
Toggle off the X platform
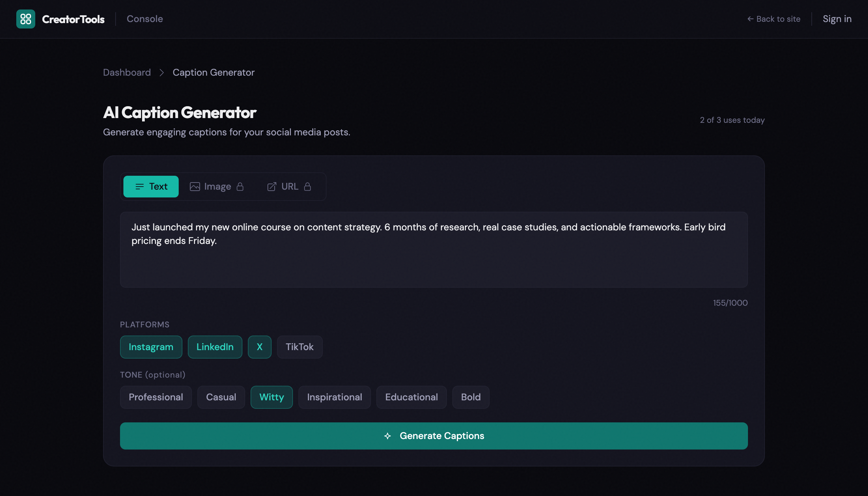pyautogui.click(x=259, y=347)
